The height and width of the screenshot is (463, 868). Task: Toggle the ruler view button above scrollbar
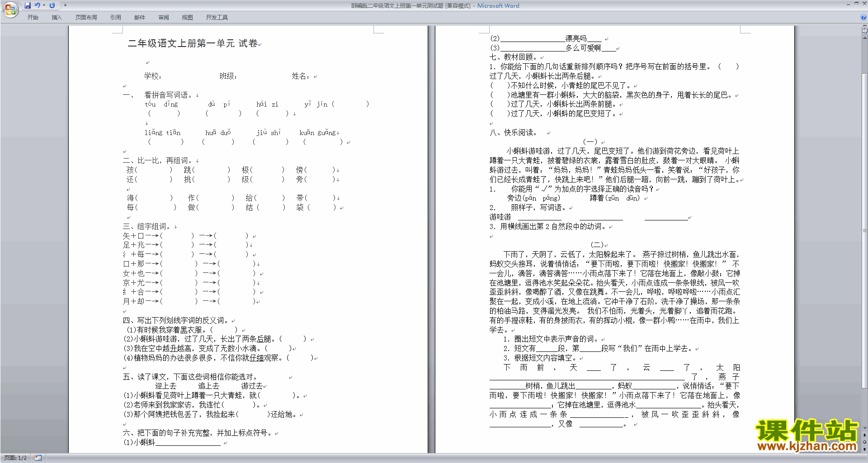(865, 31)
